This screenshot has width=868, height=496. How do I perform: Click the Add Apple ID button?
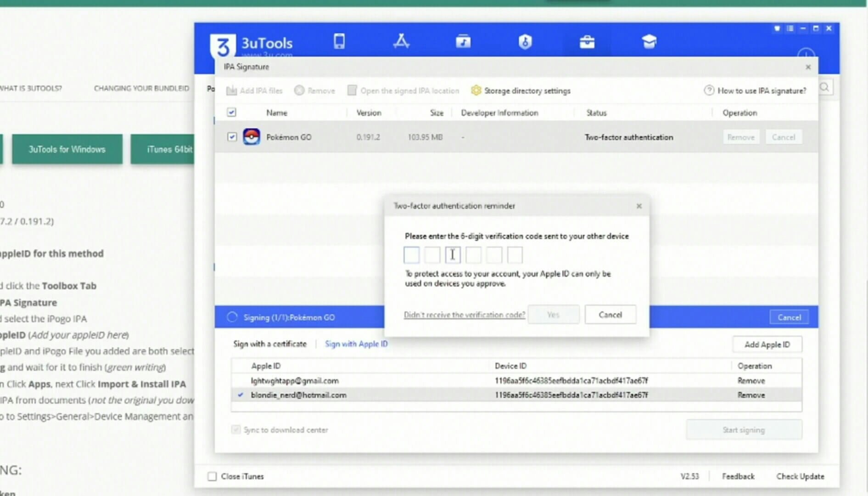point(767,344)
